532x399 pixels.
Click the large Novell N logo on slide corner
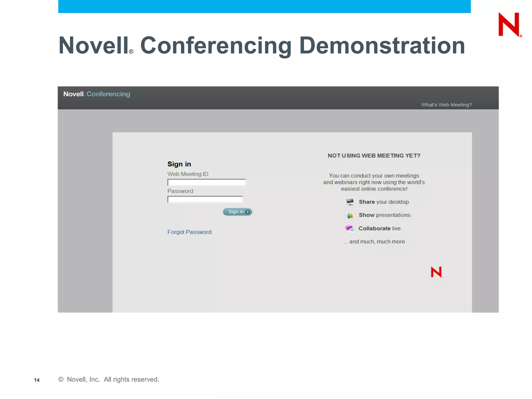(509, 25)
